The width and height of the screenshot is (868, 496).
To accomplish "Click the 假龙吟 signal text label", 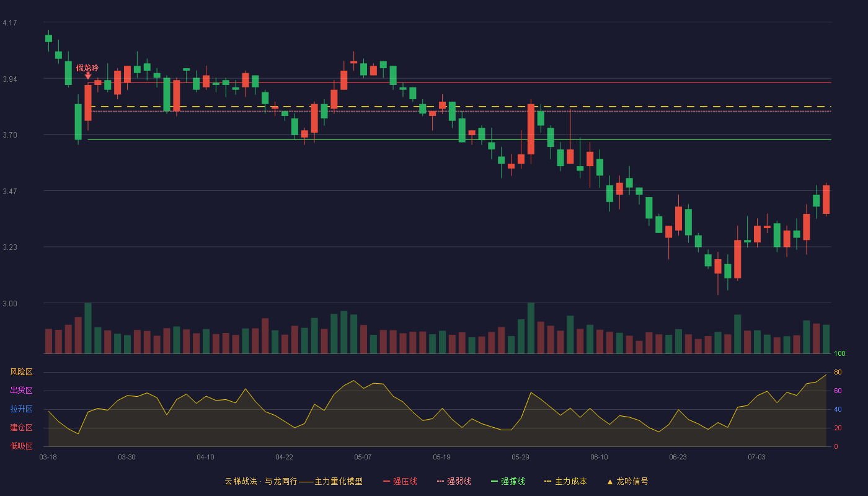I will point(87,68).
